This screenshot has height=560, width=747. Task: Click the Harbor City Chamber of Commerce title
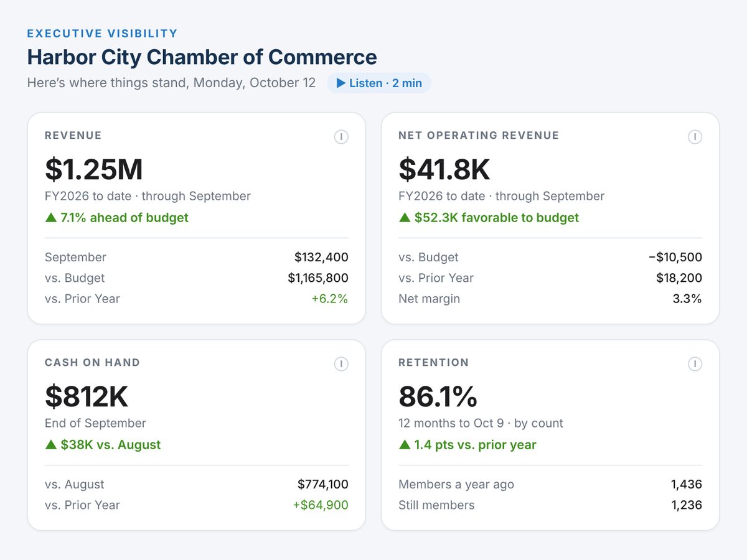tap(202, 57)
